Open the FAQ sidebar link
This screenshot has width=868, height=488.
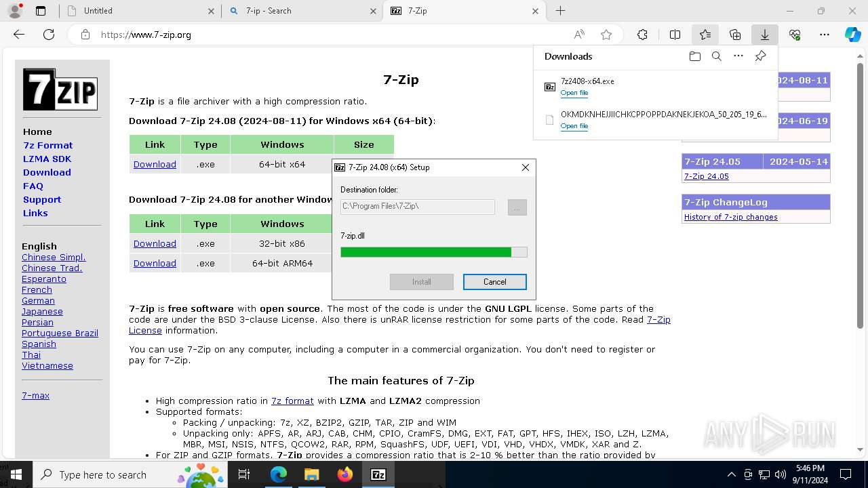pos(33,186)
